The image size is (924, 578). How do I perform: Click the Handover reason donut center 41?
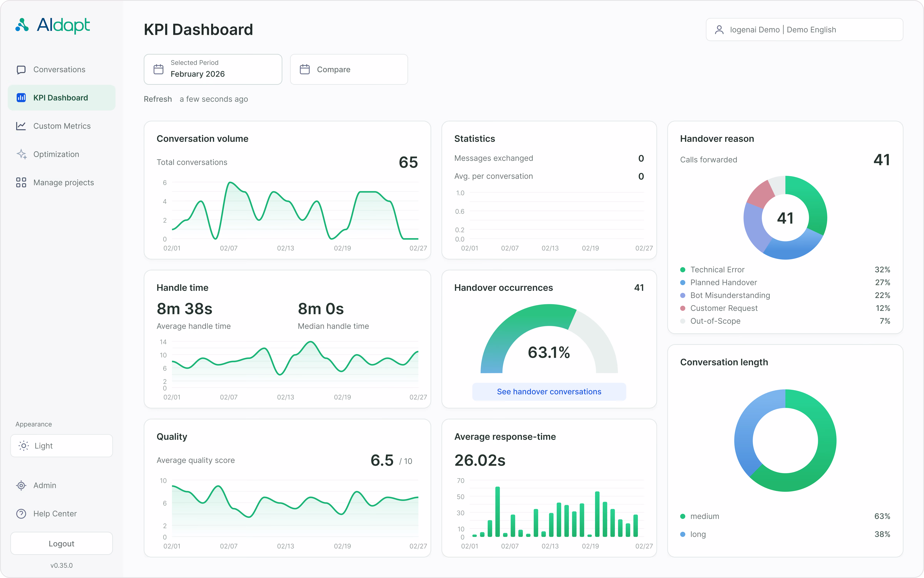pos(785,218)
